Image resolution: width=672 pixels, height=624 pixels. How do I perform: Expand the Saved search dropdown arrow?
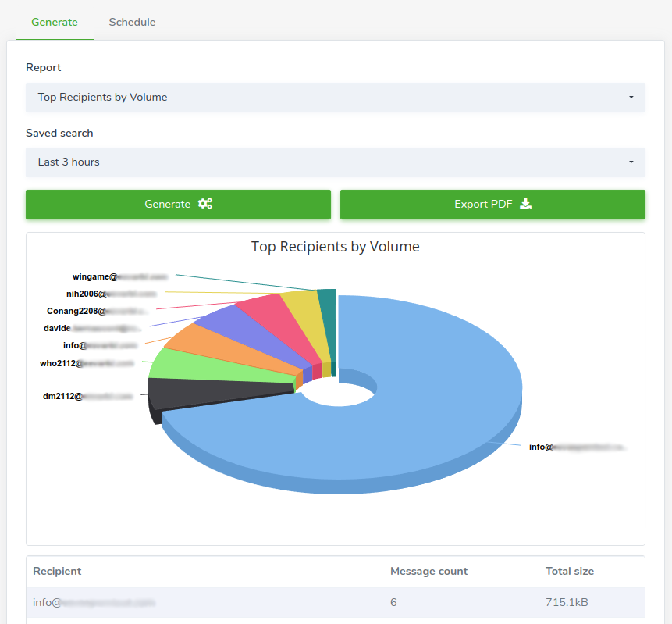point(631,162)
